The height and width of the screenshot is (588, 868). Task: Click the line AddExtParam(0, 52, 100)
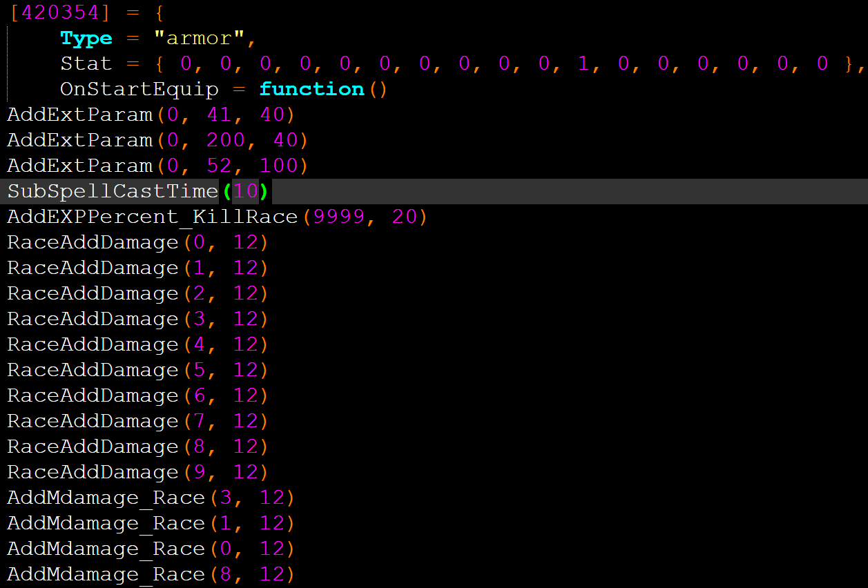158,166
